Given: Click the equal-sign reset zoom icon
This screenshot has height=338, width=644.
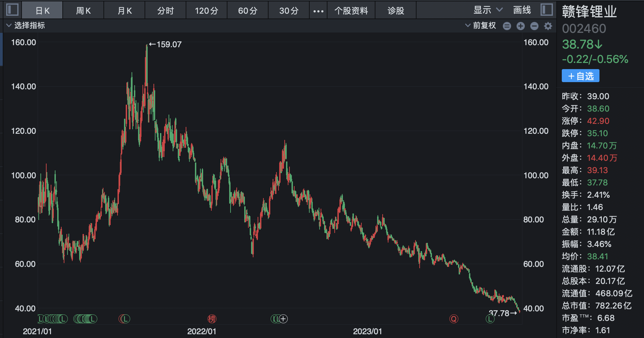Looking at the screenshot, I should [x=507, y=26].
